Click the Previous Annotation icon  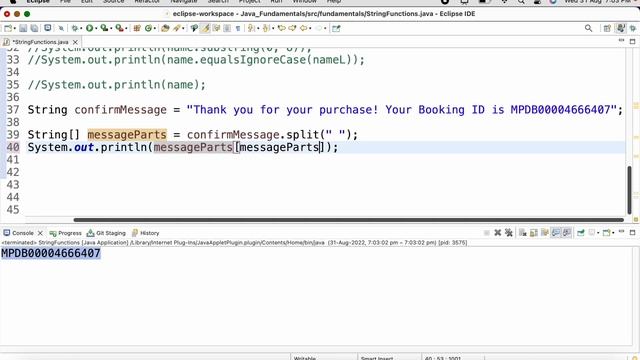point(266,28)
